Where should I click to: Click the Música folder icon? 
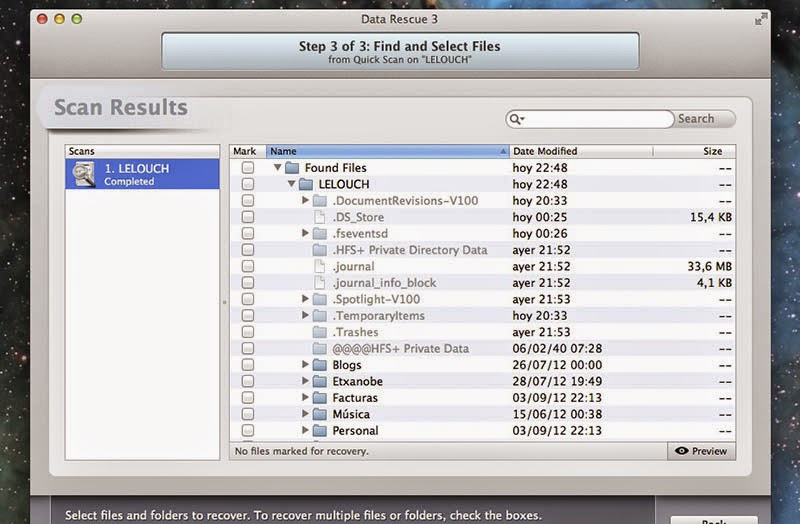click(319, 414)
